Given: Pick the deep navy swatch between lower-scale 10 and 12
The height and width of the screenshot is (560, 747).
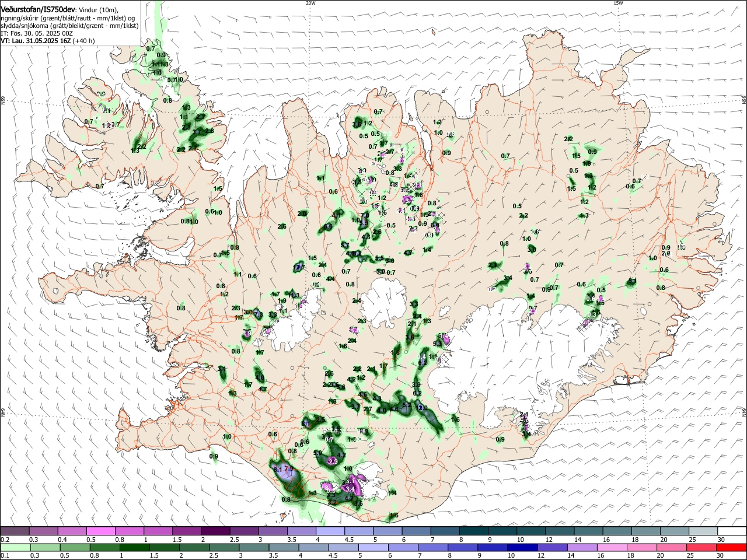Looking at the screenshot, I should [x=521, y=547].
